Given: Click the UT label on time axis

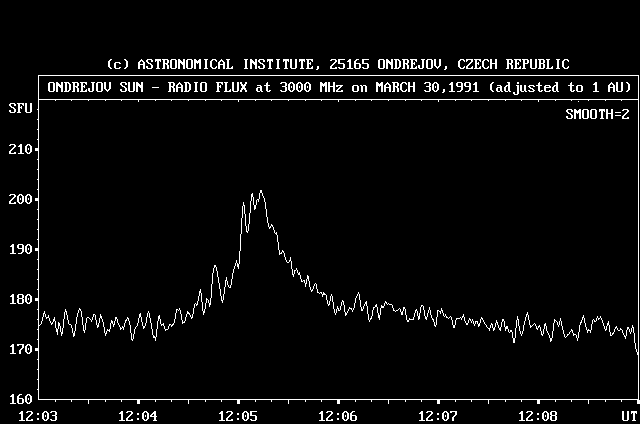Looking at the screenshot, I should pyautogui.click(x=627, y=415).
